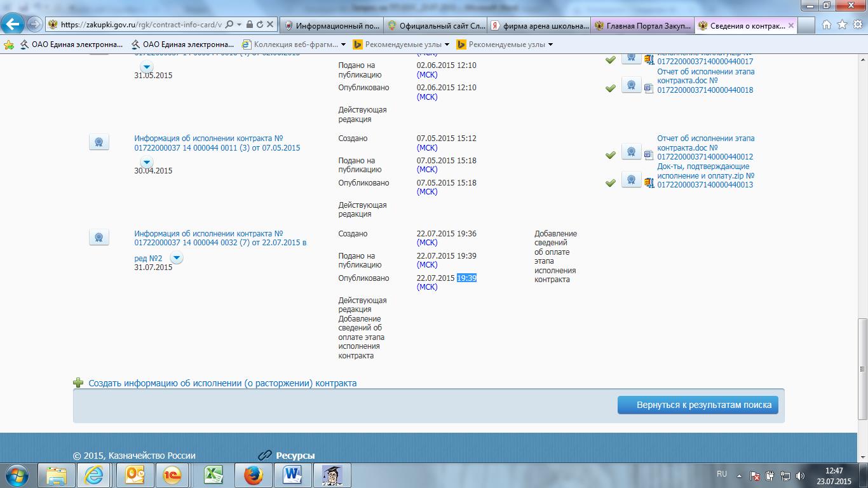Click the zip file icon for document 0013

(649, 182)
